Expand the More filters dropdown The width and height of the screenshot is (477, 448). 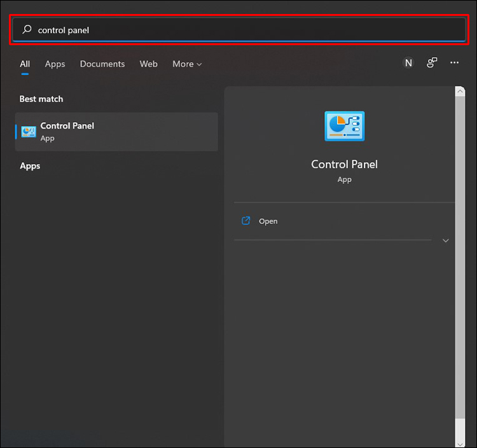pos(187,64)
